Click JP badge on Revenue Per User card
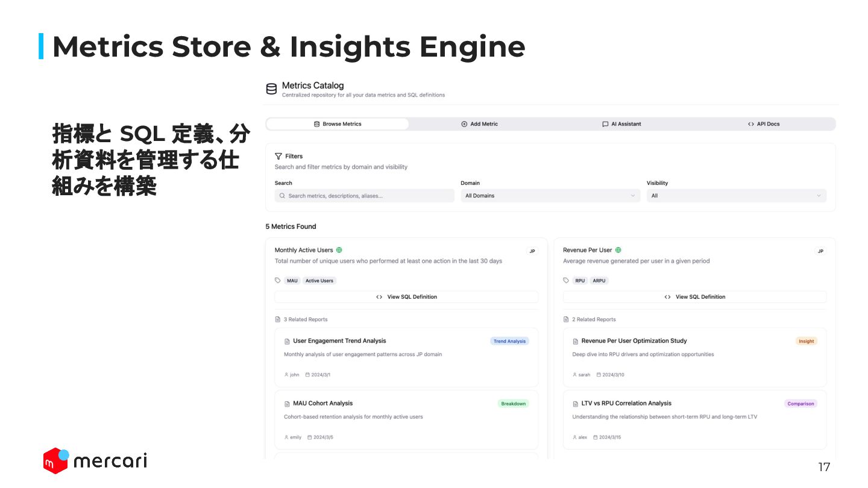 coord(820,251)
